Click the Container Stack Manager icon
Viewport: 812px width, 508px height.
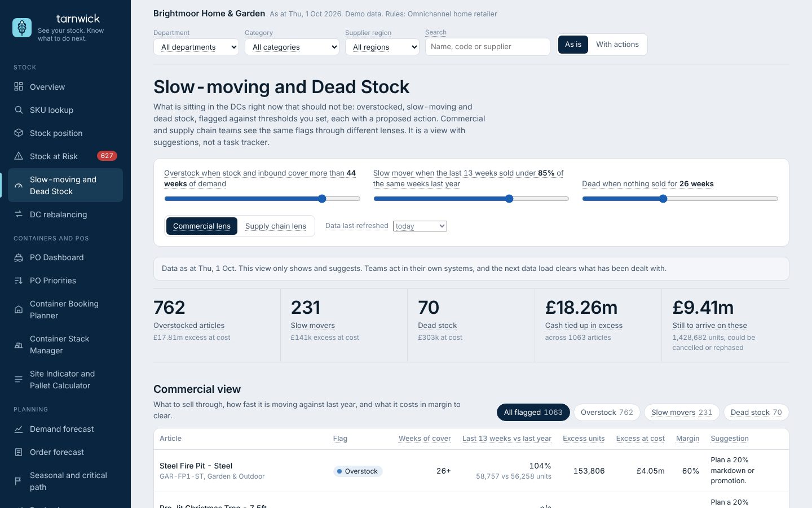click(x=19, y=344)
